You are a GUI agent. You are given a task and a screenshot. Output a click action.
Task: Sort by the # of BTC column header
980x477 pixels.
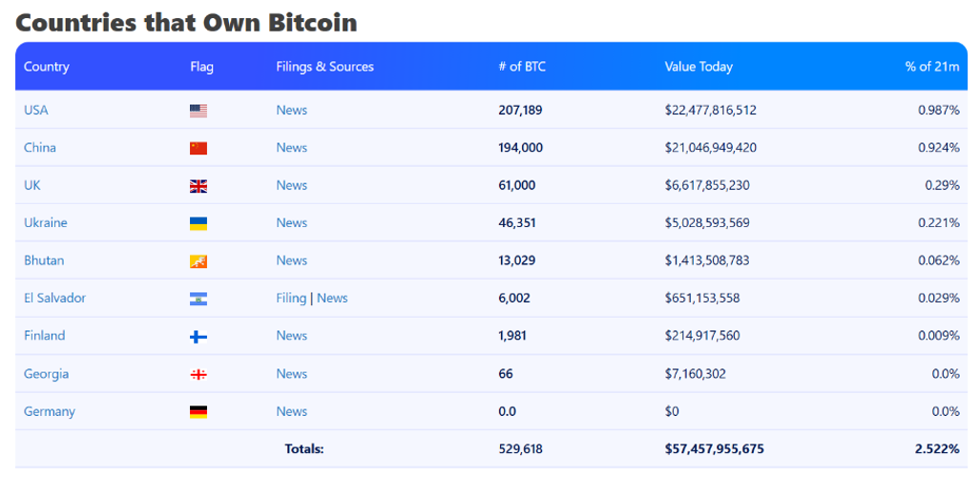point(522,67)
